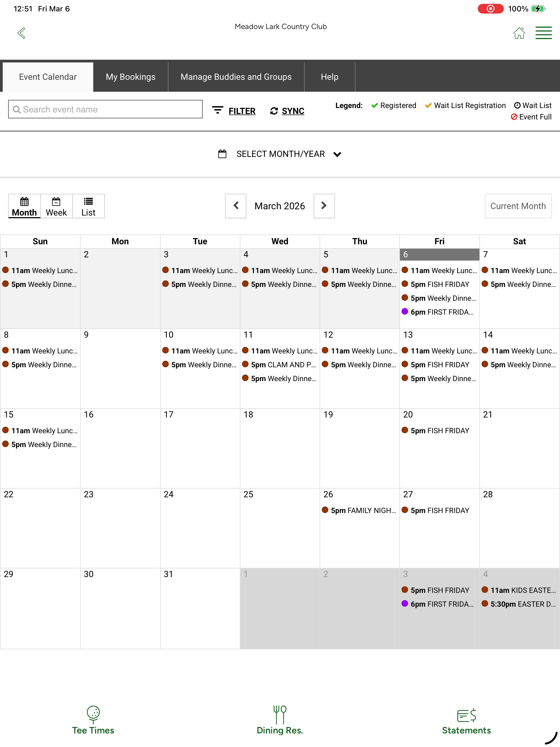
Task: Click purple dot of April 3 First Friday
Action: pos(405,603)
